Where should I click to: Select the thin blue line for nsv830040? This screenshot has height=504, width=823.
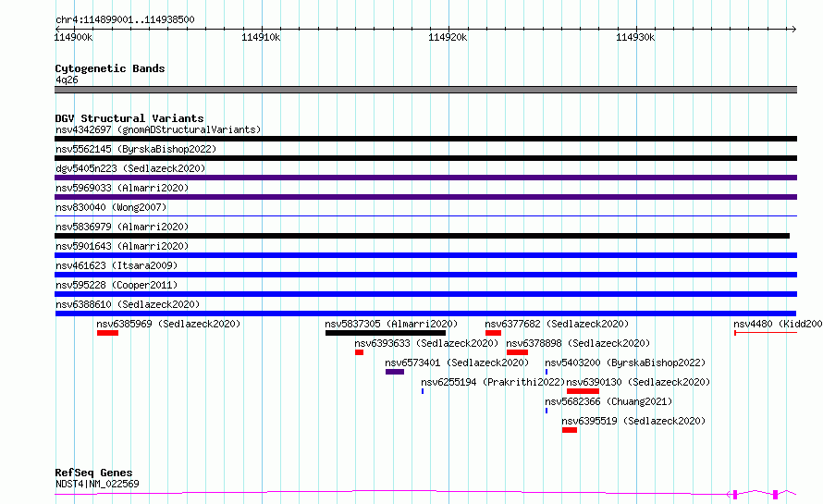(x=425, y=215)
